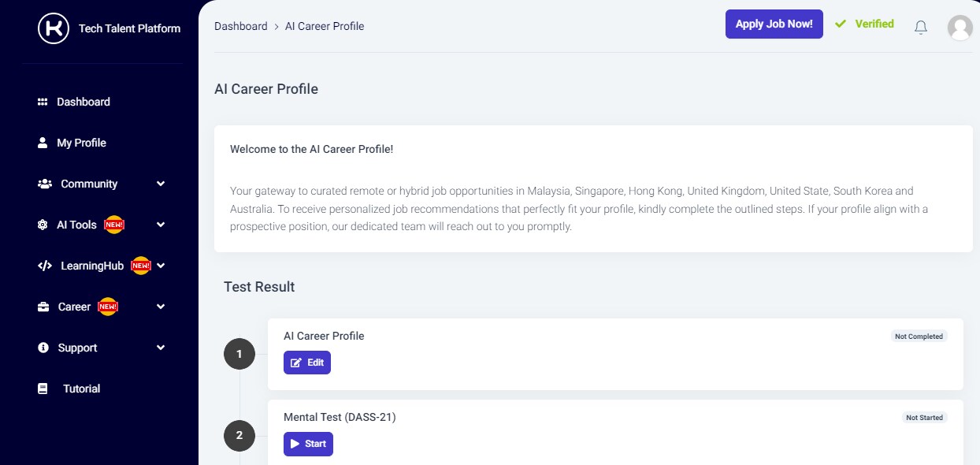The height and width of the screenshot is (465, 980).
Task: Expand the Support dropdown chevron
Action: click(x=161, y=348)
